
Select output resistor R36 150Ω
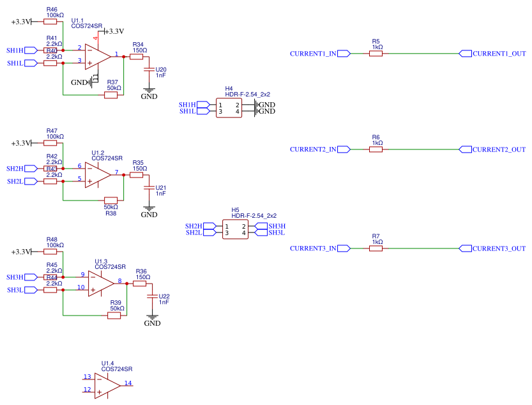tap(139, 284)
